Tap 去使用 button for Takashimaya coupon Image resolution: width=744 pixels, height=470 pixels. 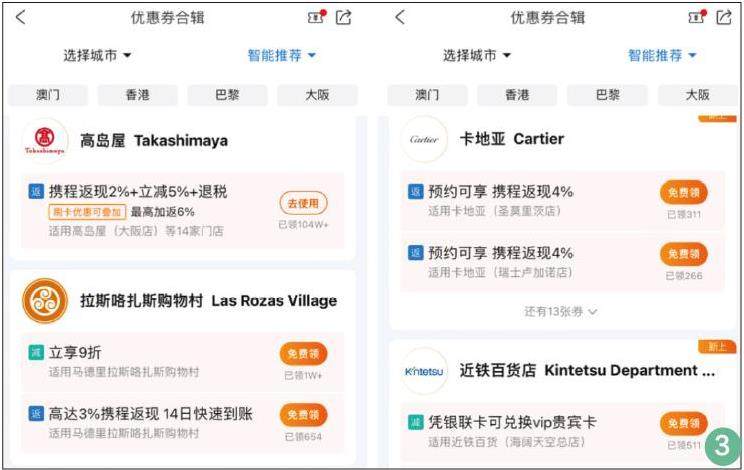point(303,204)
